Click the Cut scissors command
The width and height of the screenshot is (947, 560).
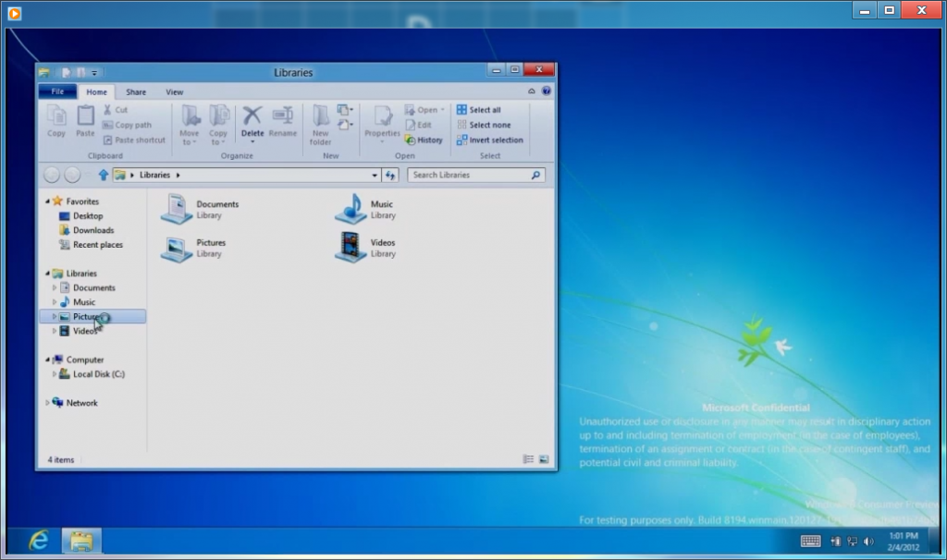click(x=116, y=110)
